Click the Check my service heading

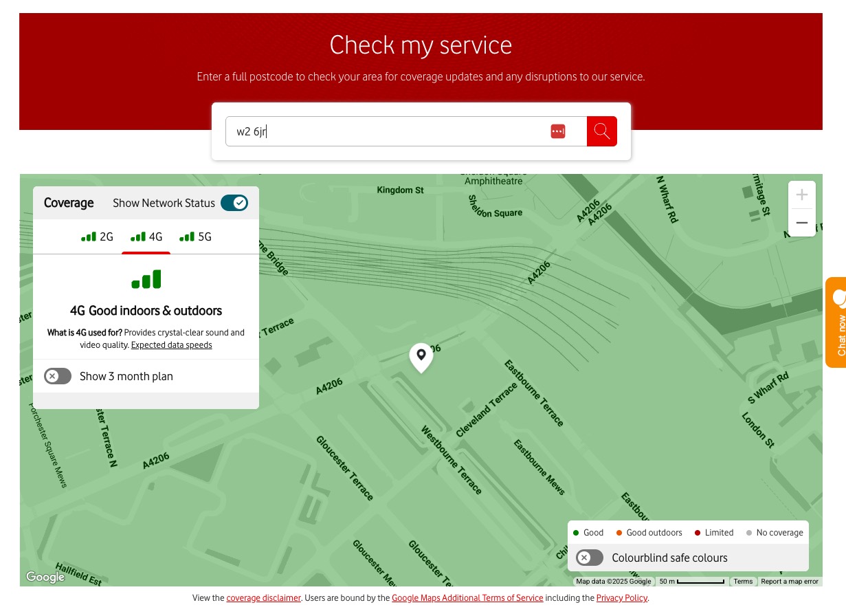click(x=421, y=45)
